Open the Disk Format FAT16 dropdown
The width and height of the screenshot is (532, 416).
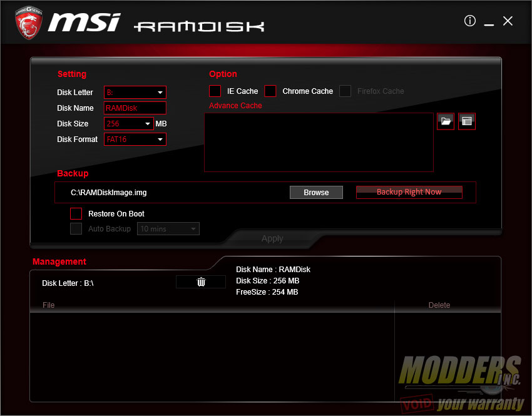pyautogui.click(x=135, y=140)
